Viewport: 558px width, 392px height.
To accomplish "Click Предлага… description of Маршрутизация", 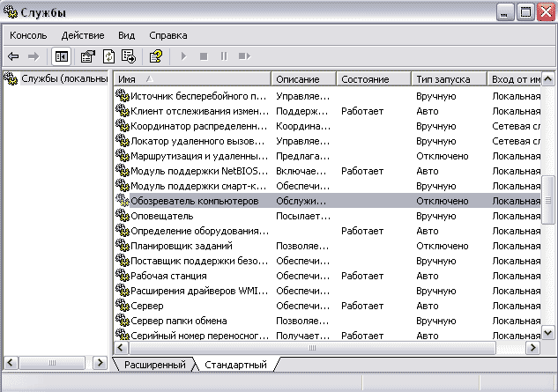I will pyautogui.click(x=302, y=156).
